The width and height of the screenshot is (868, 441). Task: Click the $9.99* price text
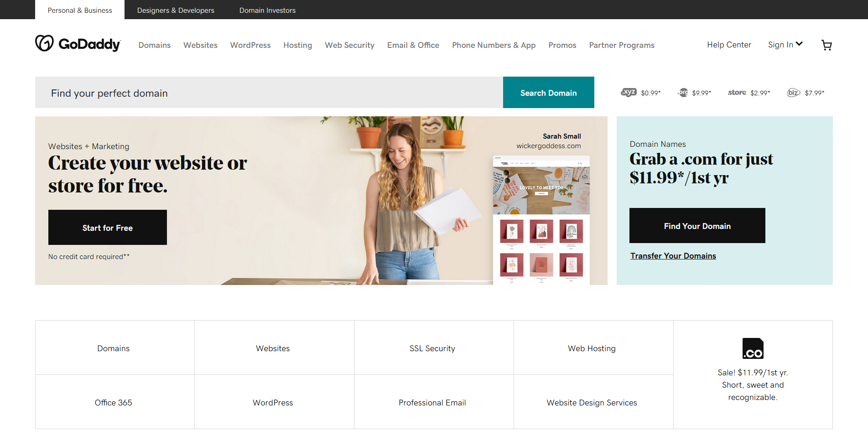point(702,93)
